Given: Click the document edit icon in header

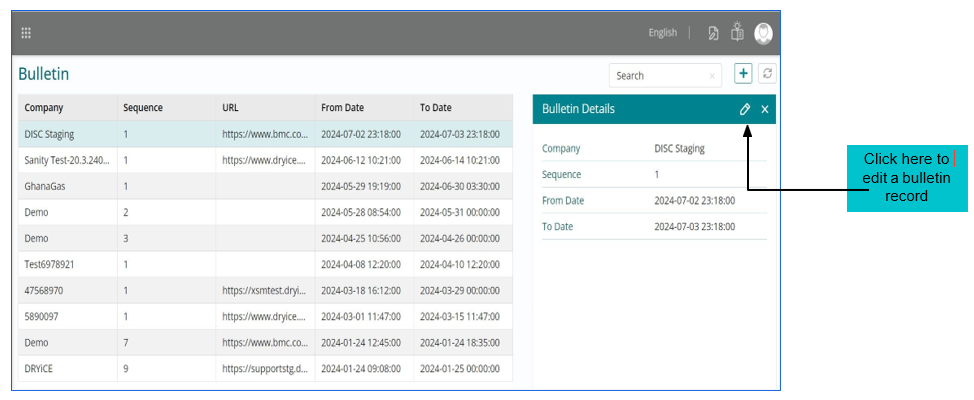Looking at the screenshot, I should click(713, 33).
